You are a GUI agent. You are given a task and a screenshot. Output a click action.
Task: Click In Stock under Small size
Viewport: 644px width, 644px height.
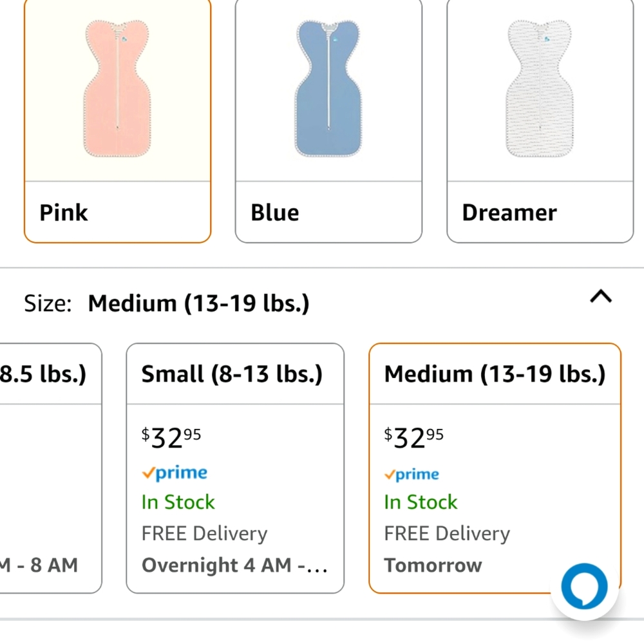tap(178, 502)
